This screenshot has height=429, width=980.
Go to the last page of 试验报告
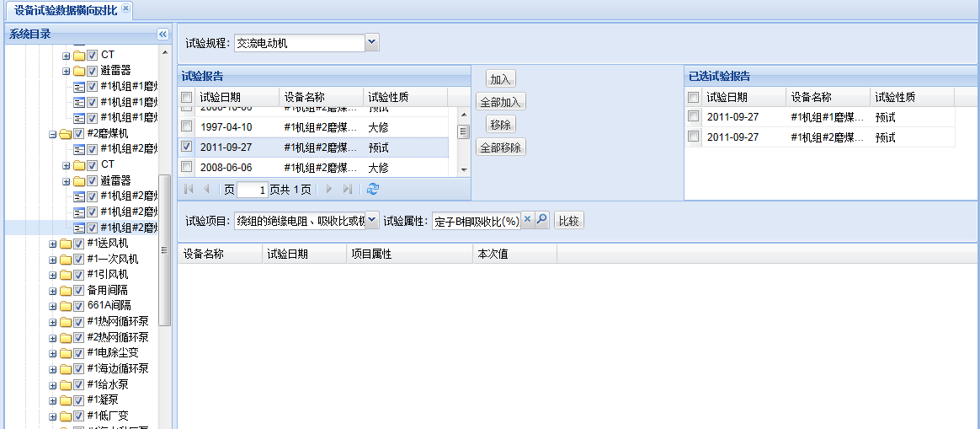coord(348,190)
